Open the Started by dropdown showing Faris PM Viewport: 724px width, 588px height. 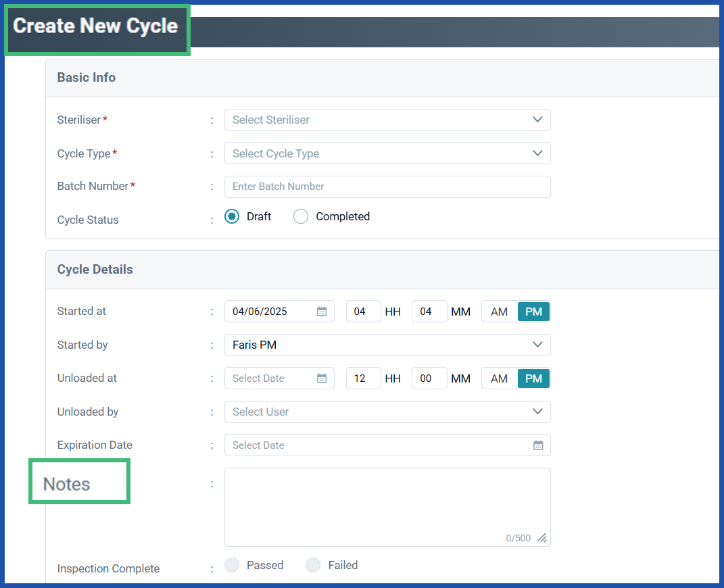[387, 345]
